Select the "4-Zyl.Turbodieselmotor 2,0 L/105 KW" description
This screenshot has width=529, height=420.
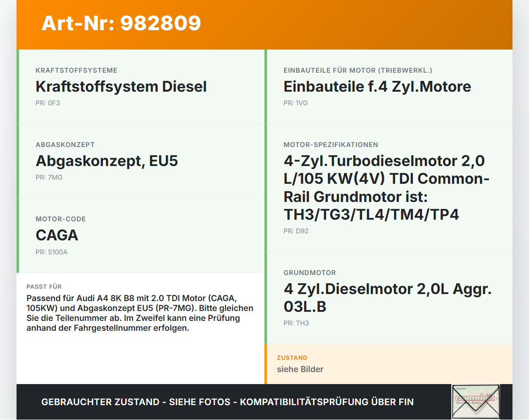(386, 187)
